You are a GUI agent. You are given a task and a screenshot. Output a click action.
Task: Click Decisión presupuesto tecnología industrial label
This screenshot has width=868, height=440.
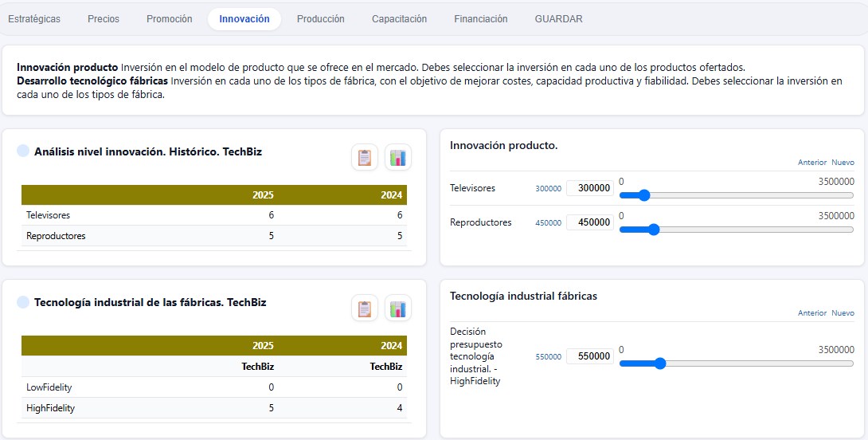coord(477,356)
